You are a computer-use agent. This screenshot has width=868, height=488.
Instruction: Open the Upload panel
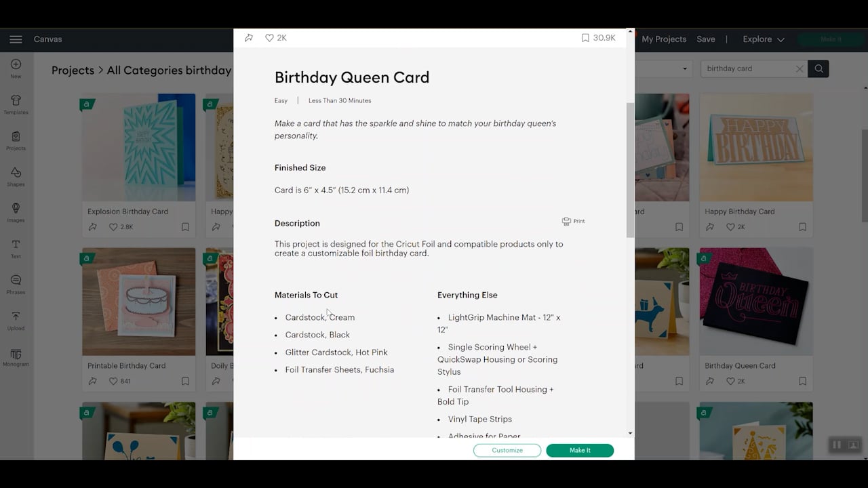[x=16, y=320]
